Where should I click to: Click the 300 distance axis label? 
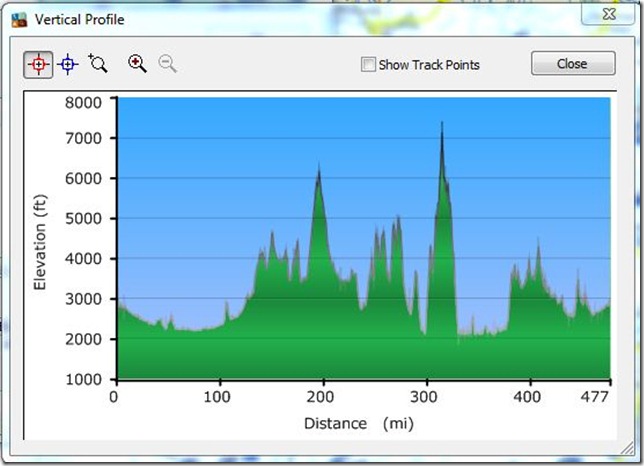[x=424, y=397]
